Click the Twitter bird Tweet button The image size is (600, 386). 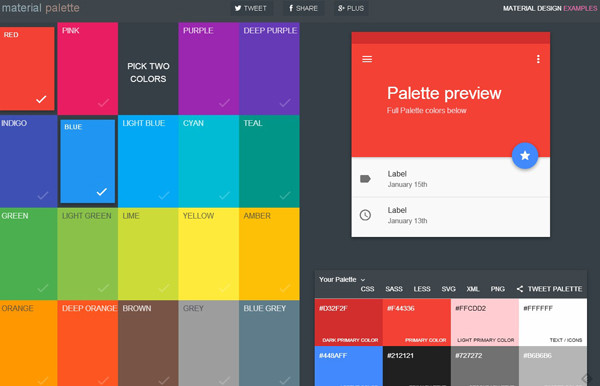pos(251,8)
